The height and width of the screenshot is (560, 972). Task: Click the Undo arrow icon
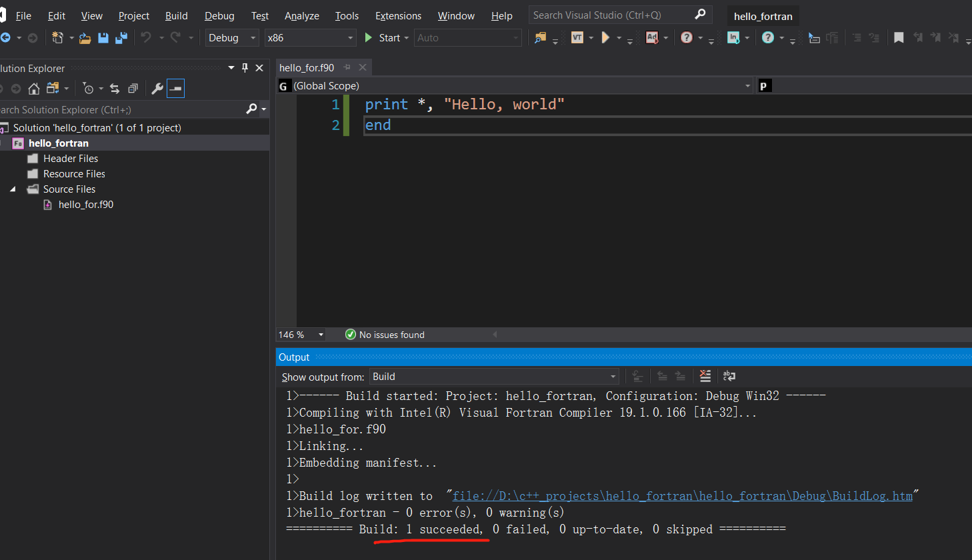(146, 37)
